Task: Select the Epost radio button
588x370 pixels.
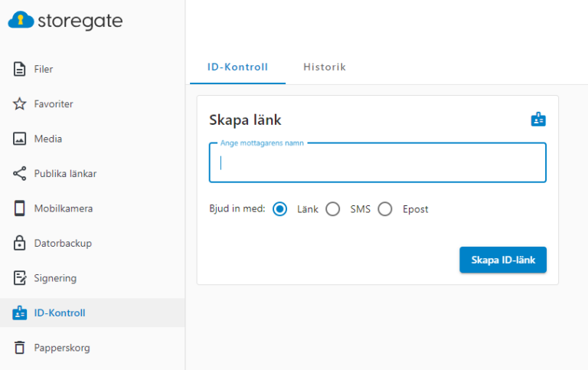Action: click(x=385, y=209)
